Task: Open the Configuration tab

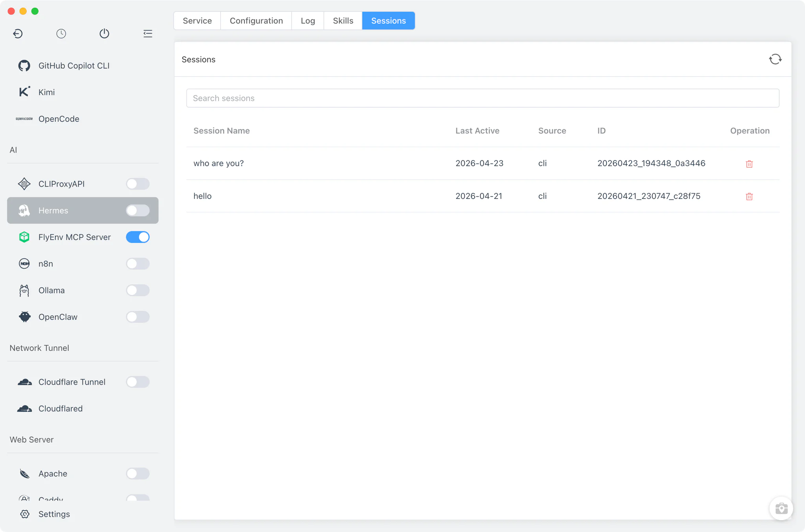Action: [x=256, y=20]
